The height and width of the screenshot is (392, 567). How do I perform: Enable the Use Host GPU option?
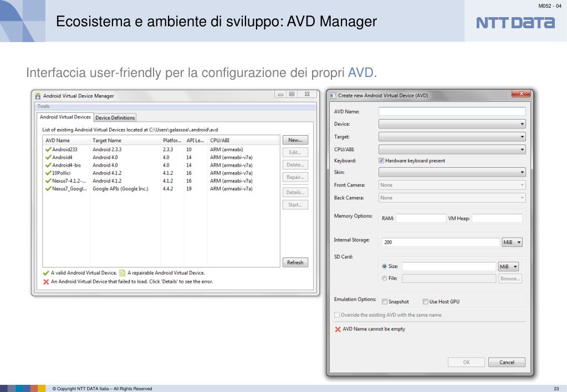click(426, 302)
